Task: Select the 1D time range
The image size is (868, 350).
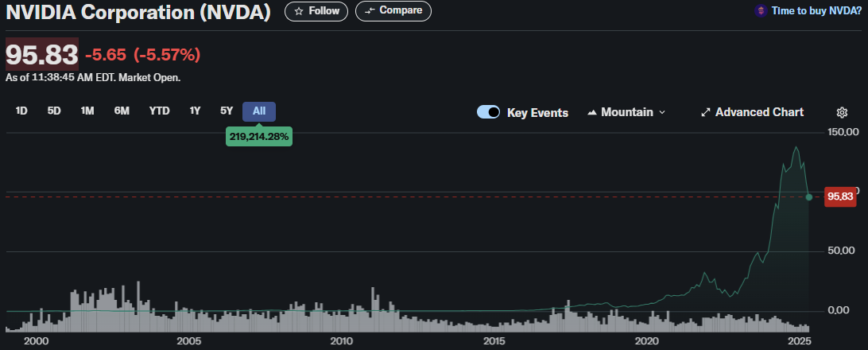Action: (x=21, y=111)
